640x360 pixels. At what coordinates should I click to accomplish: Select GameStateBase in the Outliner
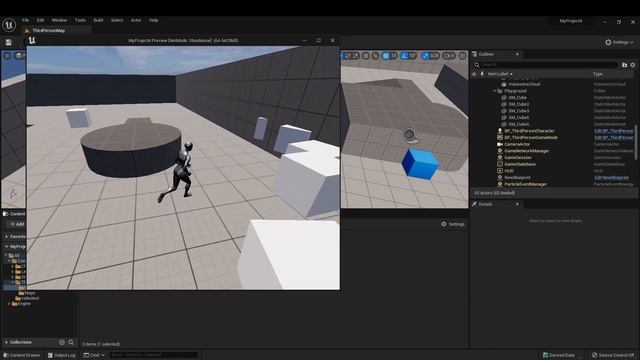pos(520,164)
